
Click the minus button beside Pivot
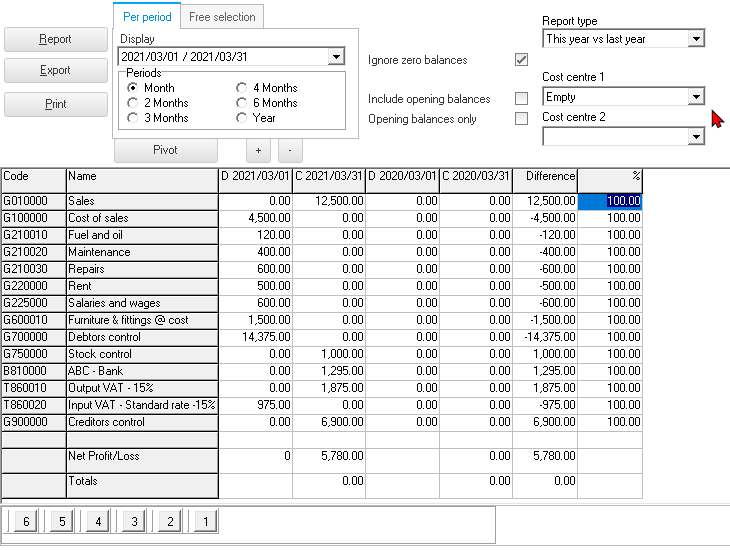point(290,149)
